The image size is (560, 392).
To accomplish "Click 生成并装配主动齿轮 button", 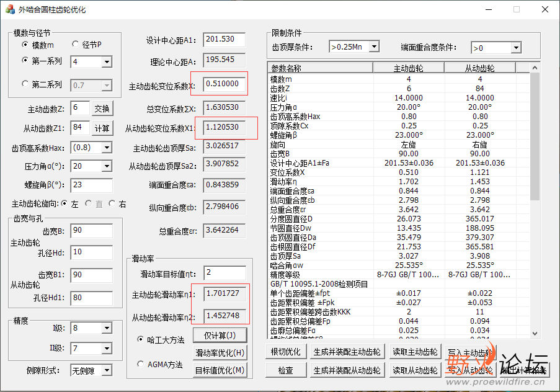I will point(347,352).
